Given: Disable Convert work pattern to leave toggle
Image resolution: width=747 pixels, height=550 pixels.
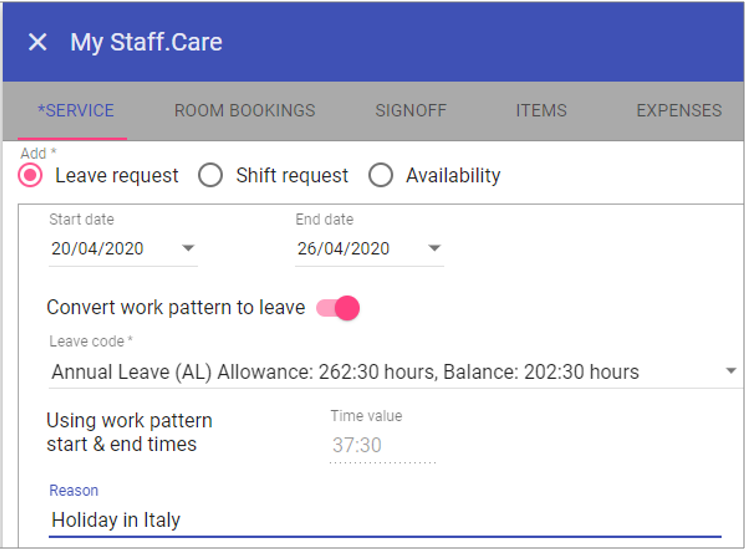Looking at the screenshot, I should [x=338, y=308].
